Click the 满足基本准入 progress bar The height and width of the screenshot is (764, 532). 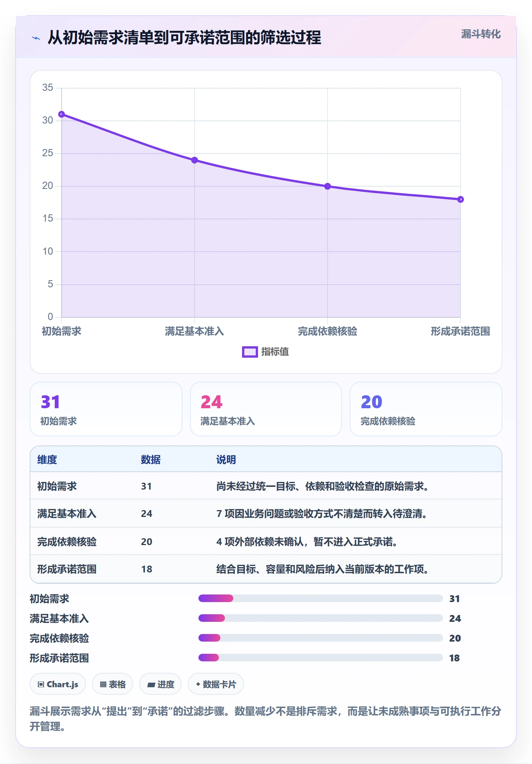tap(320, 618)
